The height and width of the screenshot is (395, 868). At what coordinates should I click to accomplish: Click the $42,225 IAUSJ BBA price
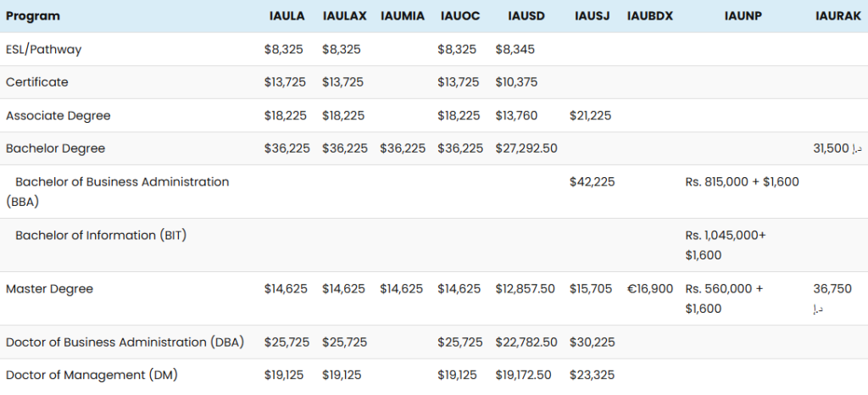coord(592,181)
